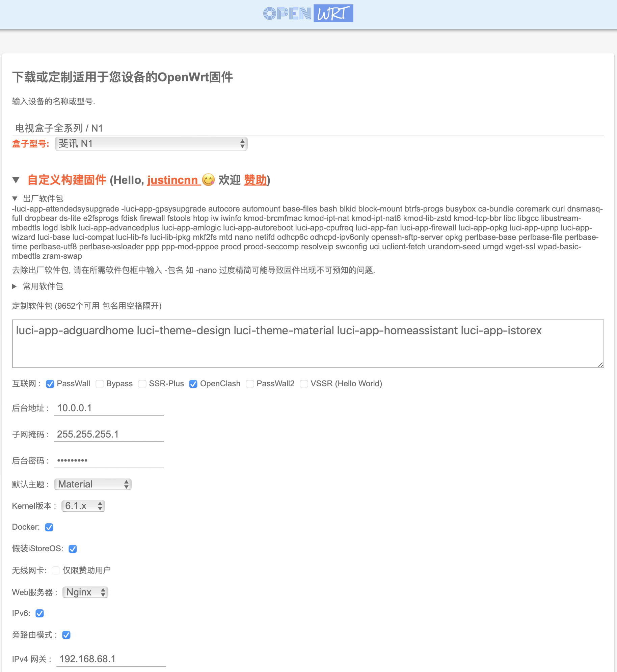The width and height of the screenshot is (617, 672).
Task: Click the textarea resize handle corner
Action: click(x=600, y=364)
